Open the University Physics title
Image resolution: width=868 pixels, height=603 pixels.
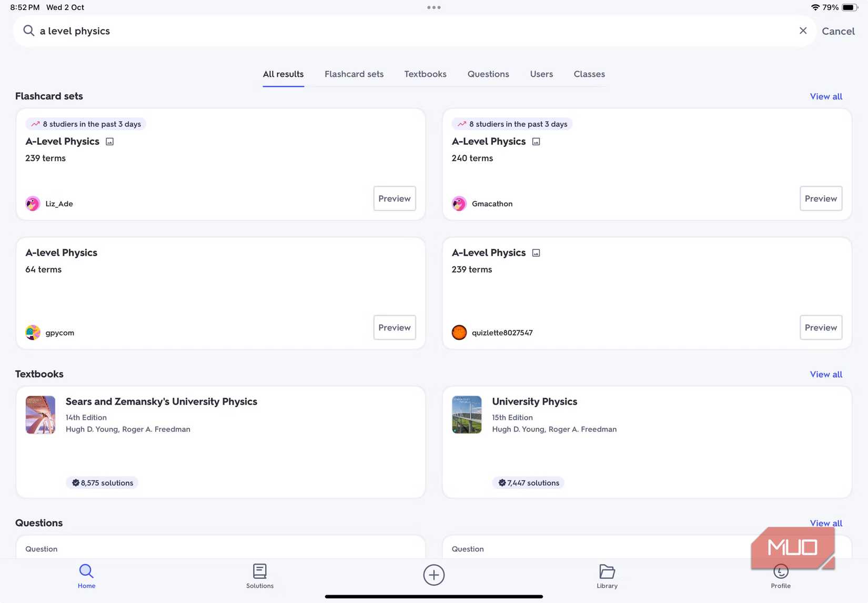pos(534,401)
